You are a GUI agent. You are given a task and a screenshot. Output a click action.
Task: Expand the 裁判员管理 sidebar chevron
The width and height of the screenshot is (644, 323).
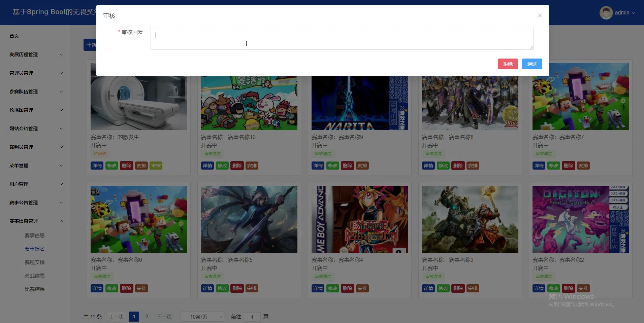(x=61, y=147)
